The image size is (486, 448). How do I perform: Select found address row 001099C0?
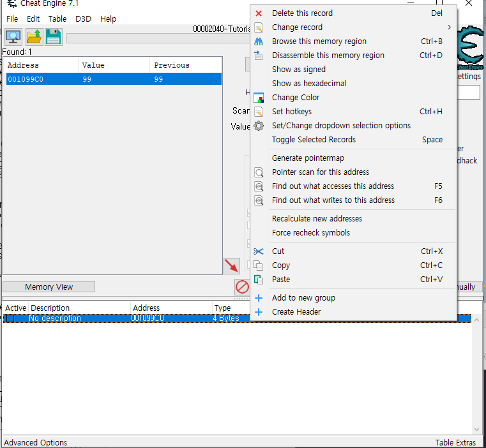[114, 79]
